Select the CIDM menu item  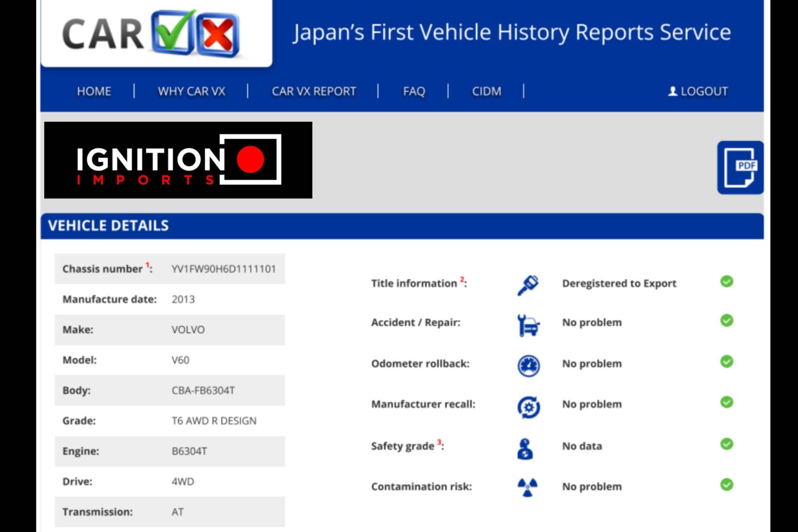click(x=486, y=91)
